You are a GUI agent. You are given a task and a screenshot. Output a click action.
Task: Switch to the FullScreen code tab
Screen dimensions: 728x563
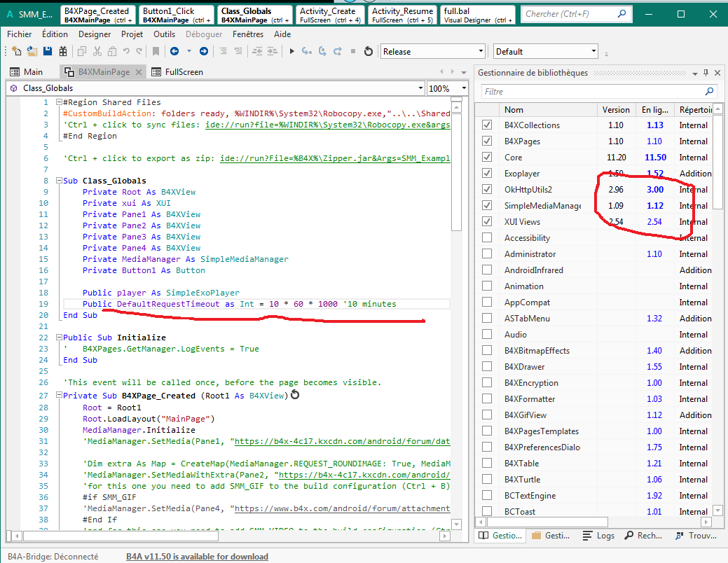184,72
